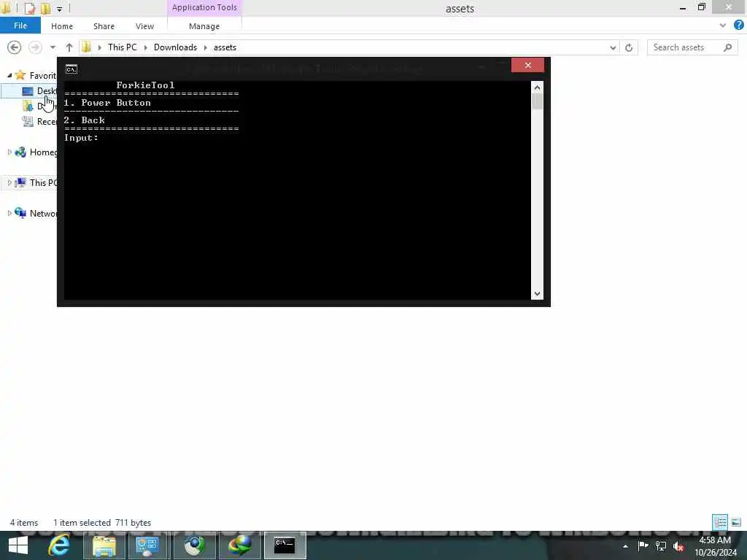The image size is (747, 560).
Task: Click the Properties quick access icon
Action: (29, 8)
